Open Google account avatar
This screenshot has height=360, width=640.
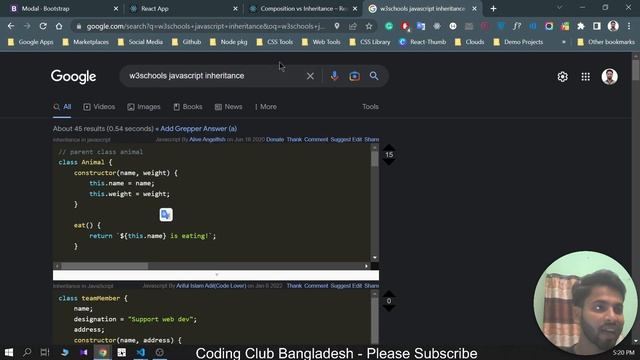[x=609, y=77]
